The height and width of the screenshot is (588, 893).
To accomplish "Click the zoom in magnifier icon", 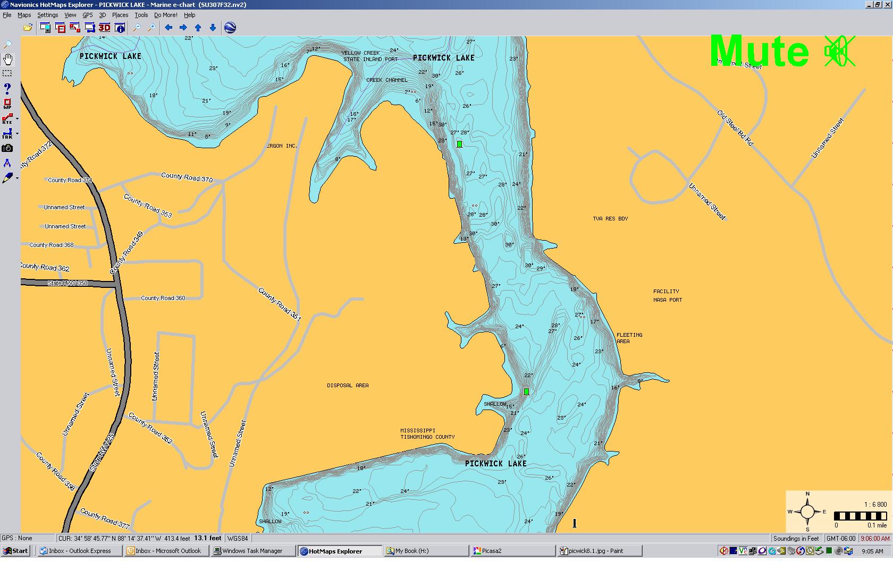I will click(x=151, y=28).
